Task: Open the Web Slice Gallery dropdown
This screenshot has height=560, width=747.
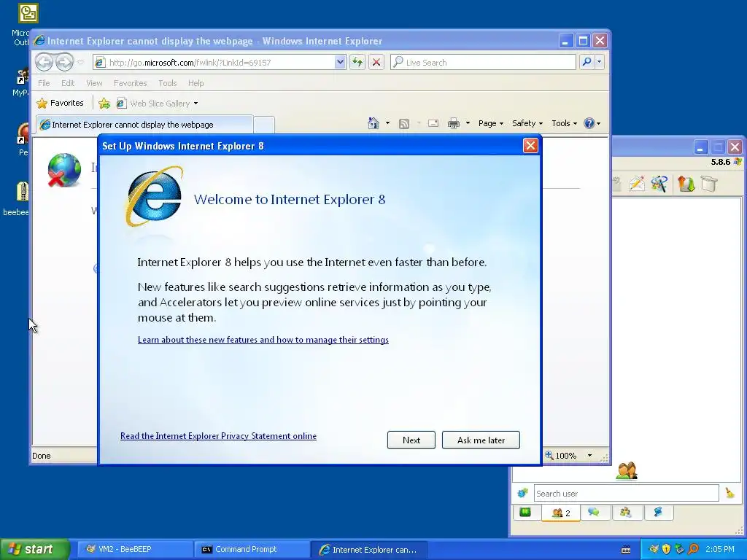Action: [158, 104]
